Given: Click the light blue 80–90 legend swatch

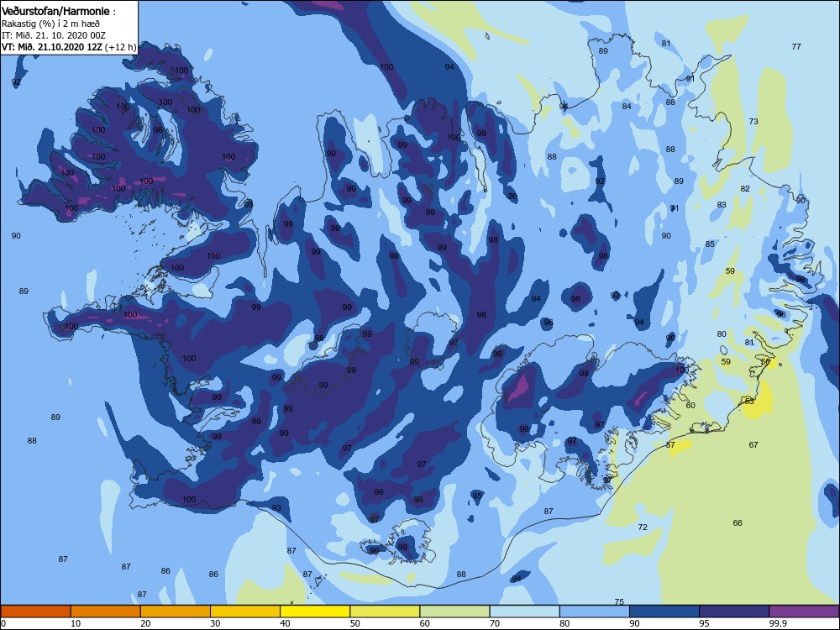Looking at the screenshot, I should tap(595, 612).
